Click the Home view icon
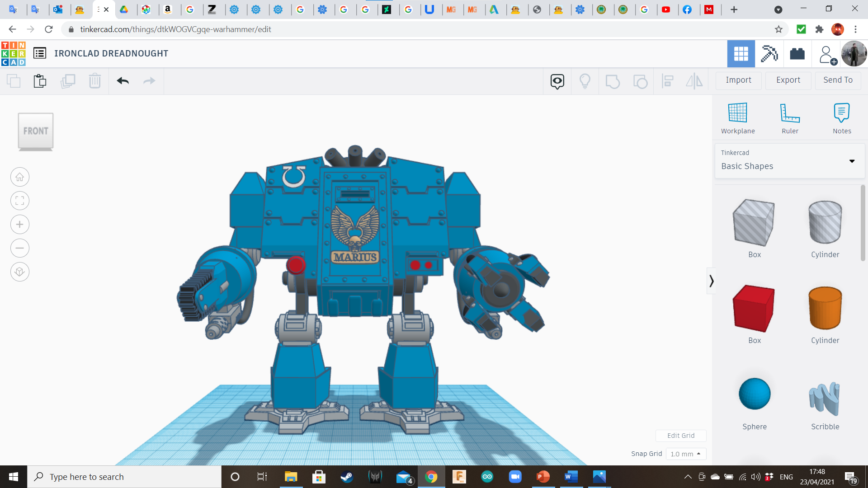868x488 pixels. tap(20, 177)
